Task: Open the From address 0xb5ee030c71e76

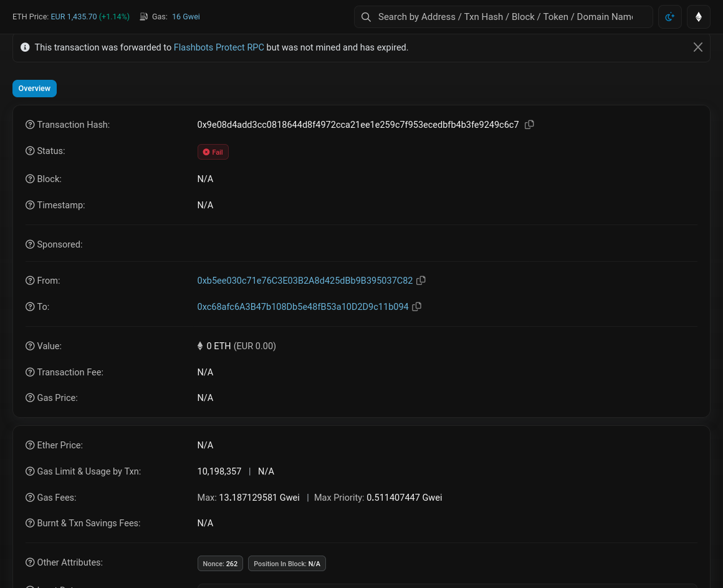Action: [305, 281]
